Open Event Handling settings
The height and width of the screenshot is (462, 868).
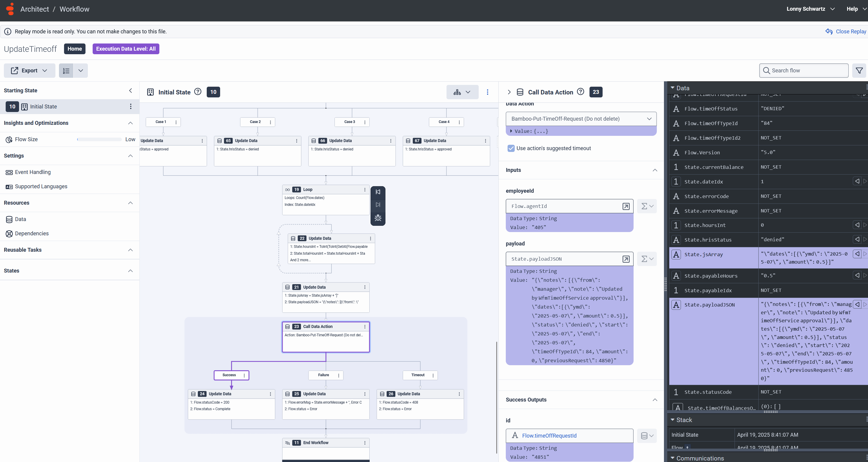click(x=33, y=172)
